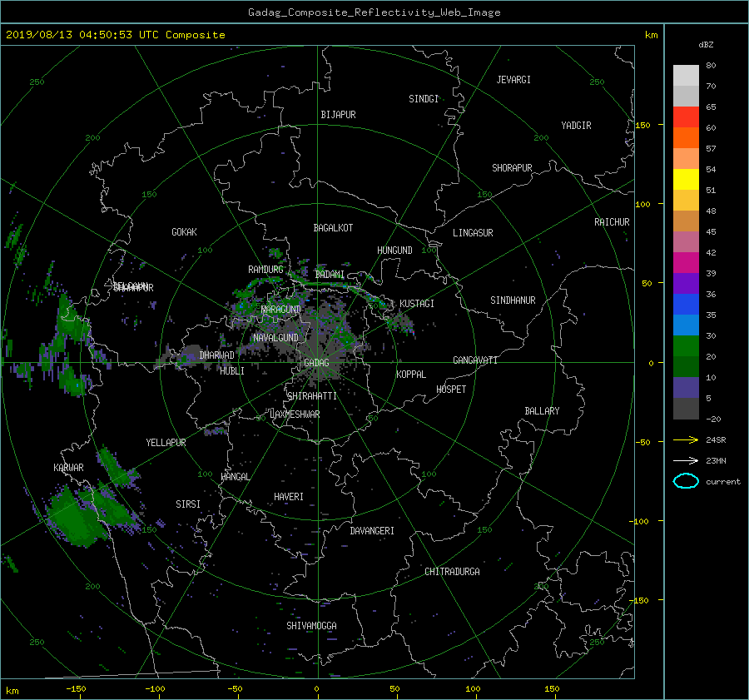This screenshot has width=749, height=700.
Task: Click the LINGASUR city label
Action: [473, 233]
